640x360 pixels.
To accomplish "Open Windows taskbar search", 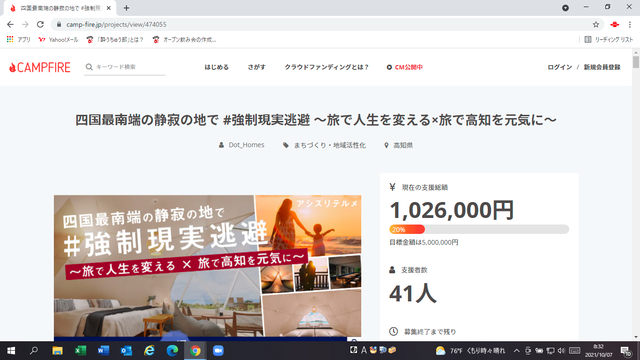I will point(34,351).
